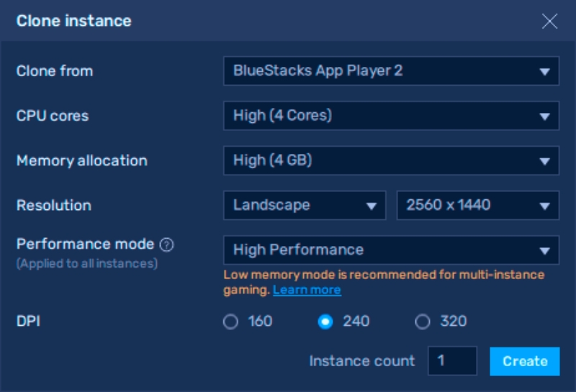The height and width of the screenshot is (392, 576).
Task: Click the Clone from label
Action: (x=55, y=70)
